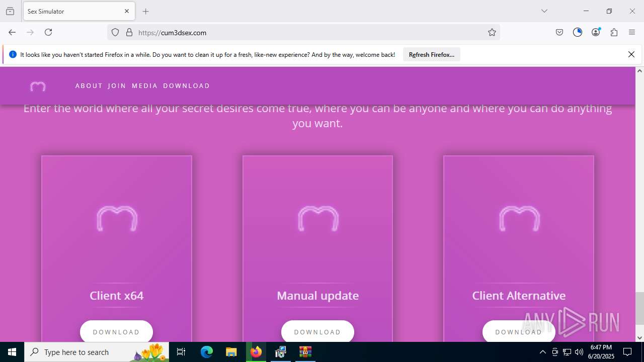Open the tracking protection shield icon

[x=115, y=33]
